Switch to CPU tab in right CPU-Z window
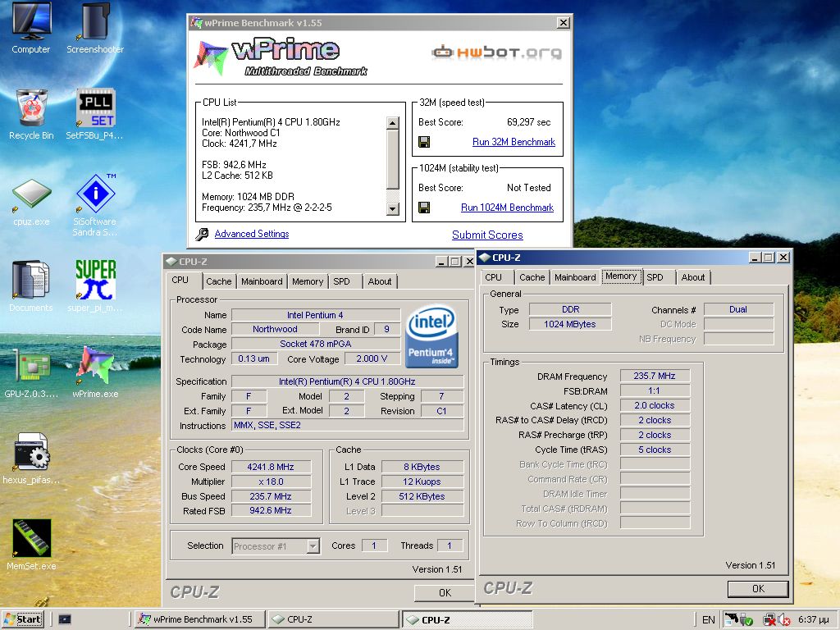This screenshot has width=840, height=630. click(493, 277)
